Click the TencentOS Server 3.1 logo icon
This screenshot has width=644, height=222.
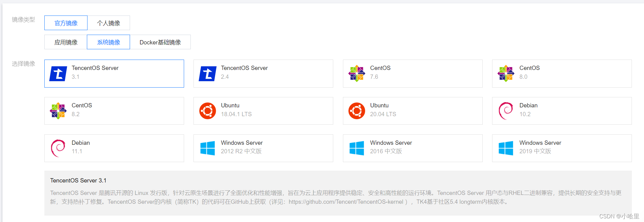pos(58,74)
